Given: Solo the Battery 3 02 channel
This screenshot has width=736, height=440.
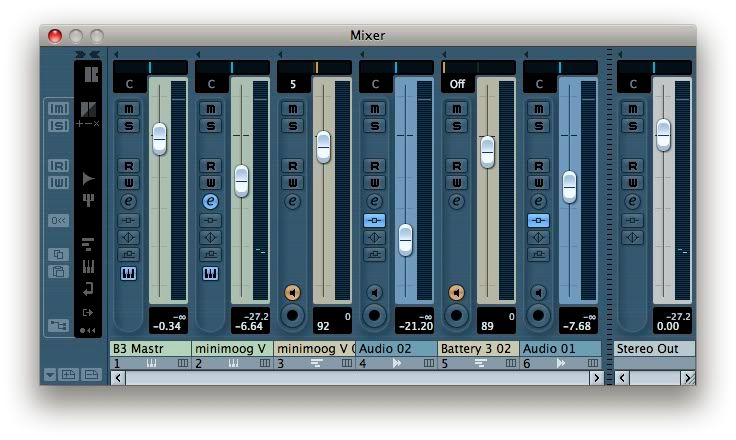Looking at the screenshot, I should 456,126.
